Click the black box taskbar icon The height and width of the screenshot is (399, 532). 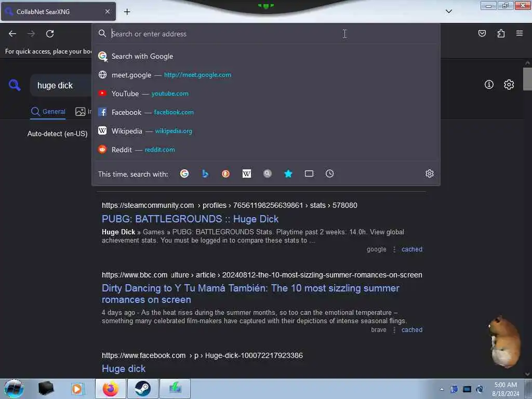[46, 389]
